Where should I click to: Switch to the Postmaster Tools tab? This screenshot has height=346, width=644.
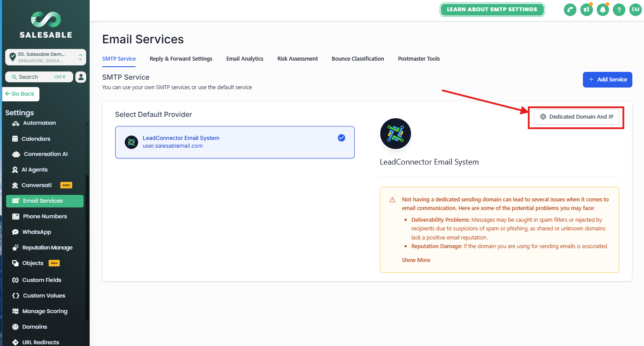click(419, 59)
